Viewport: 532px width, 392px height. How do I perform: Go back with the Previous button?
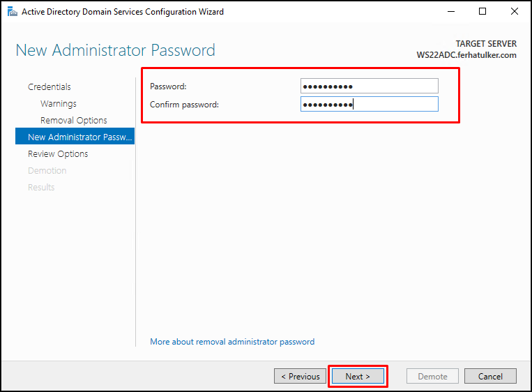click(300, 376)
